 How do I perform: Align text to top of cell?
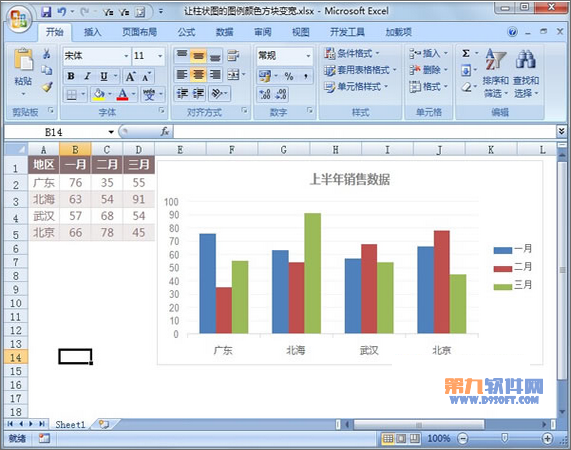click(181, 55)
